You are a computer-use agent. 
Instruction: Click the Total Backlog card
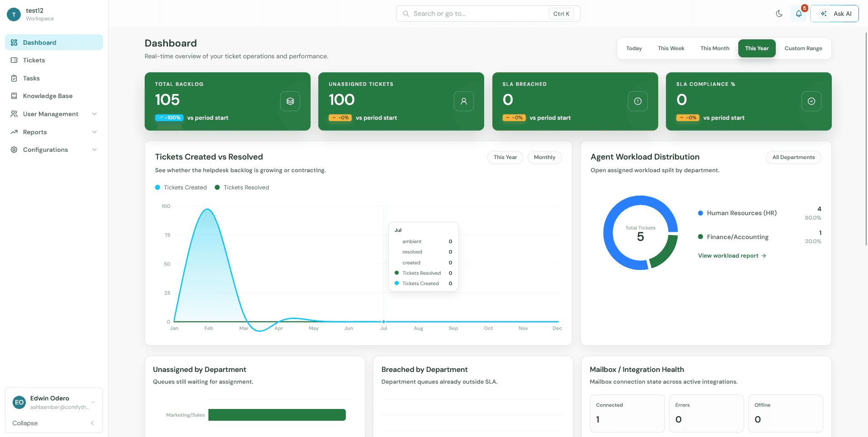(227, 101)
